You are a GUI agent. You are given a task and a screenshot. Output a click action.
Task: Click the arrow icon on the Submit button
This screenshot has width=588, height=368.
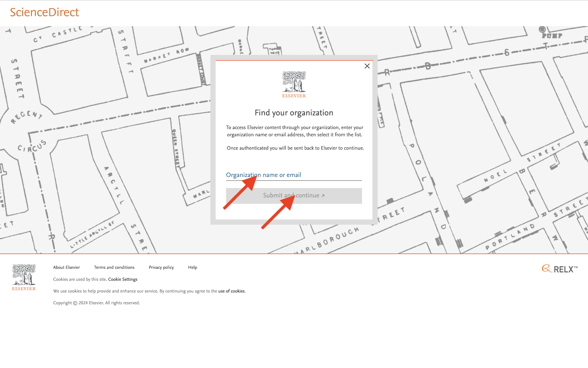(323, 196)
